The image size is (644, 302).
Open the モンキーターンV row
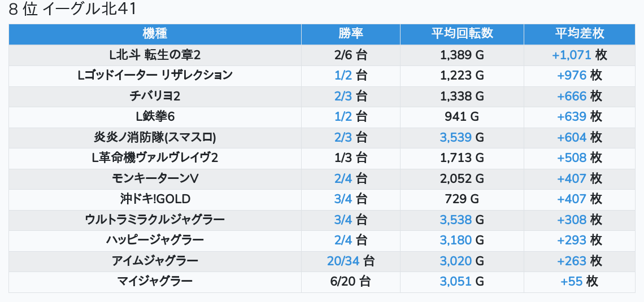[x=155, y=178]
